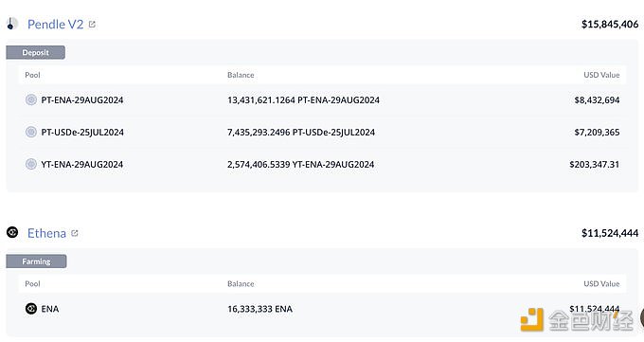
Task: Click the Balance column header in Ethena table
Action: click(241, 283)
